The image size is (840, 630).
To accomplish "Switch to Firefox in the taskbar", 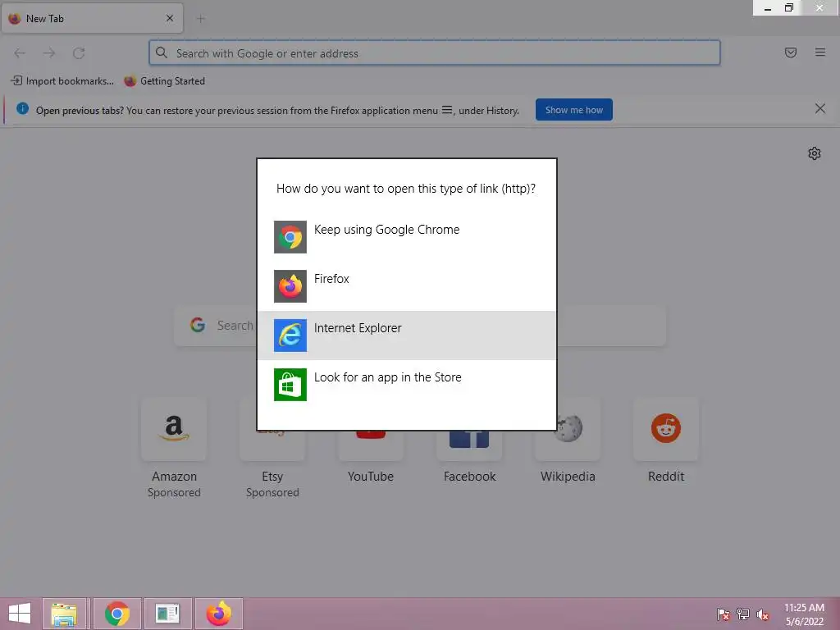I will pos(218,614).
